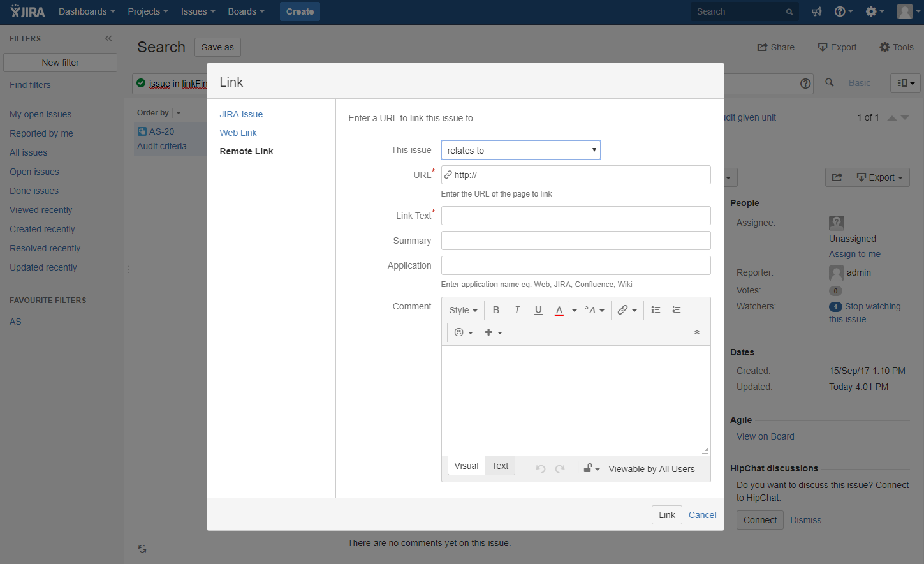Viewport: 924px width, 564px height.
Task: Click the top Search box
Action: 744,11
